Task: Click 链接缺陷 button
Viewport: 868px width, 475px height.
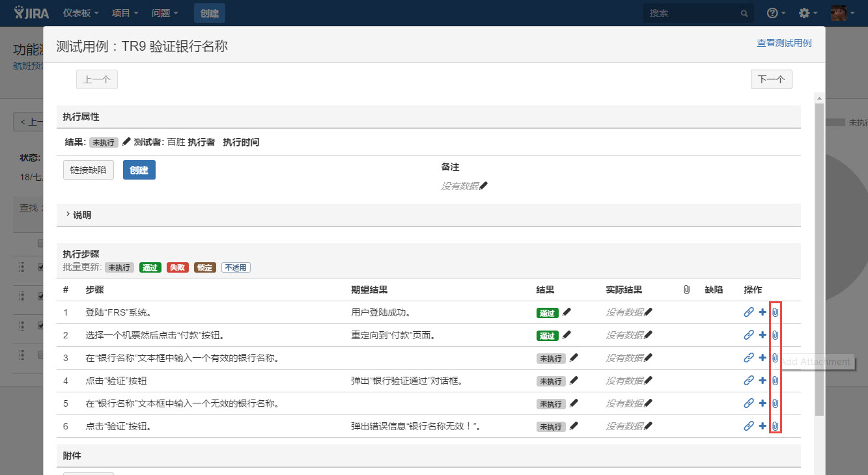Action: point(89,170)
